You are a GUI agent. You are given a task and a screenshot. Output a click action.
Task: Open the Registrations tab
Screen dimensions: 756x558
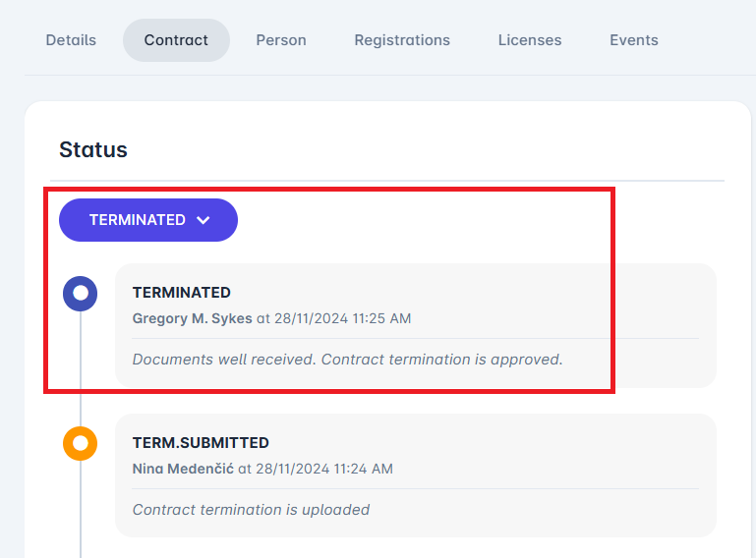coord(402,40)
